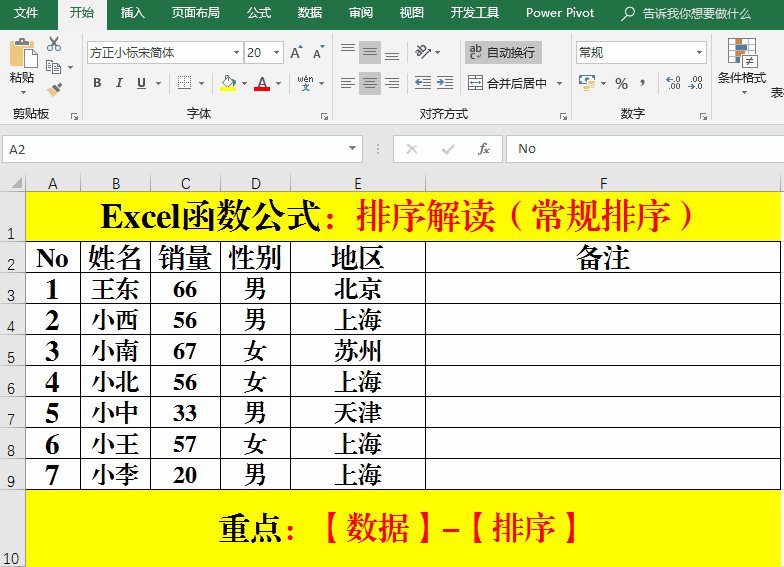
Task: Click formula bar containing No
Action: pyautogui.click(x=645, y=149)
